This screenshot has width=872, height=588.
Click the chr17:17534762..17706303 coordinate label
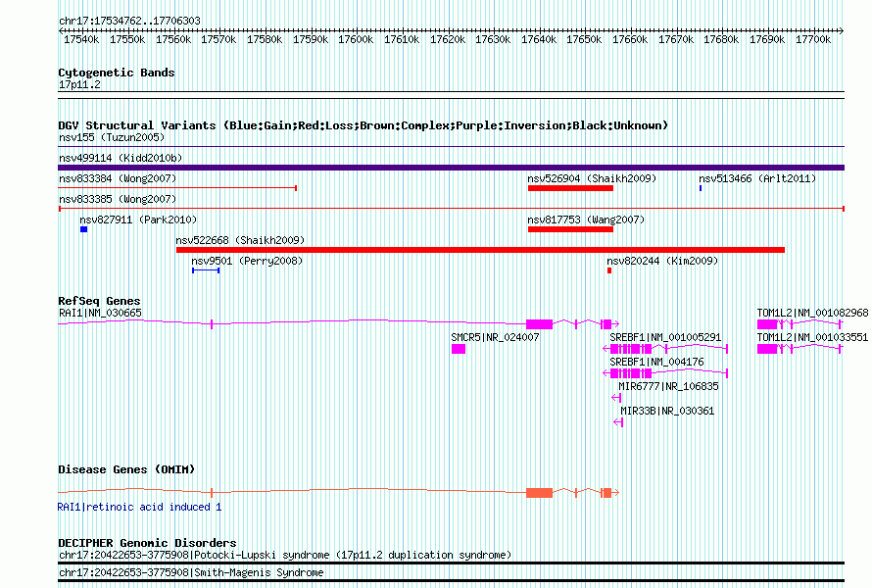(x=129, y=21)
